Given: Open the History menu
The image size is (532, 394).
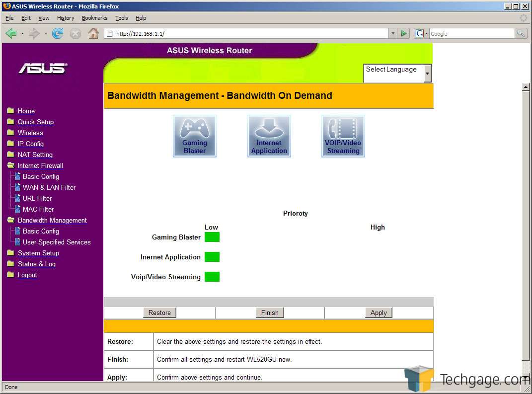Looking at the screenshot, I should pyautogui.click(x=66, y=18).
